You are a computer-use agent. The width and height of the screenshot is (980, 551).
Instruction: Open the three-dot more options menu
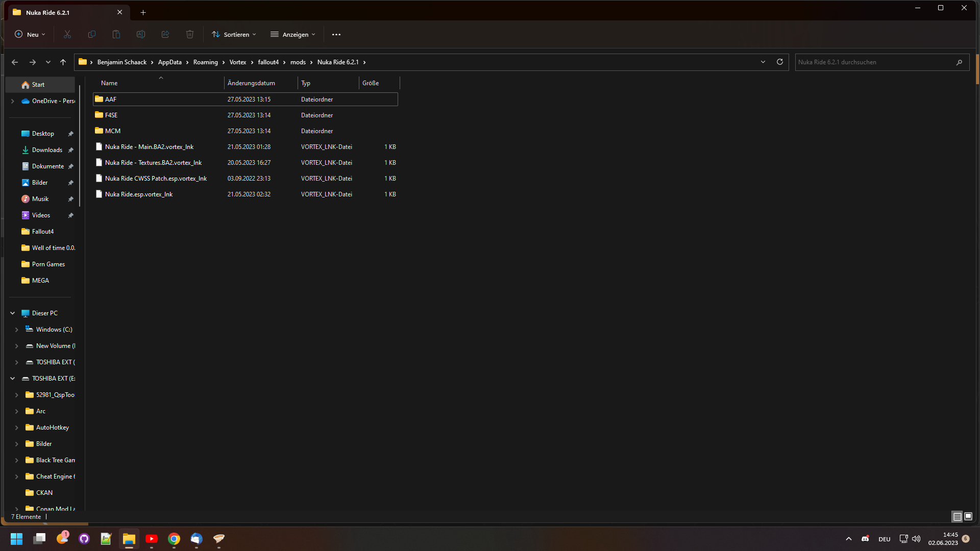336,34
